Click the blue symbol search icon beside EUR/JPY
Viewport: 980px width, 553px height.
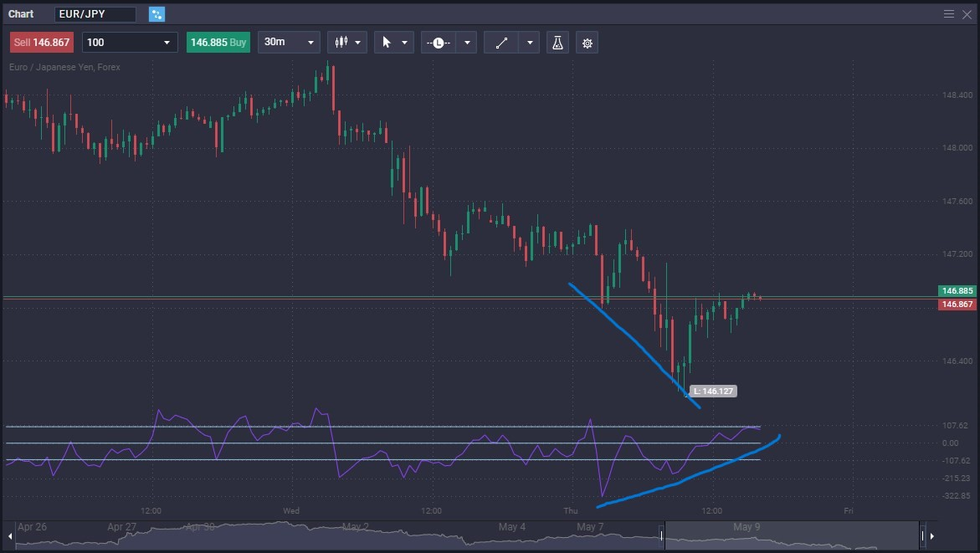156,13
